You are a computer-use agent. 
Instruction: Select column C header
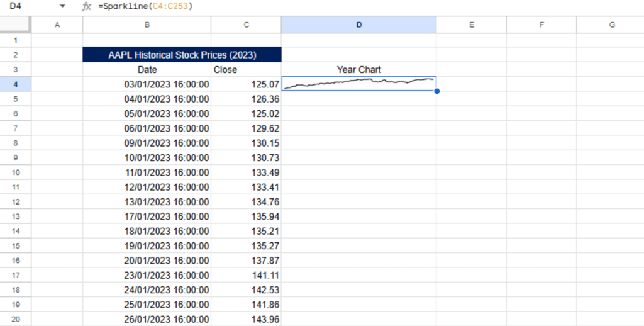point(246,25)
